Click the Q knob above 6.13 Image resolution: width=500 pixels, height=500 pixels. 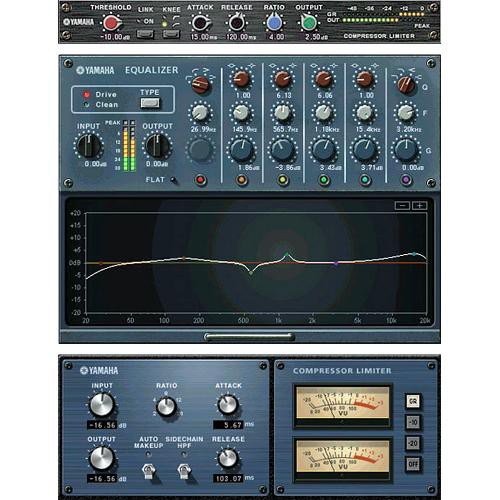[x=283, y=79]
